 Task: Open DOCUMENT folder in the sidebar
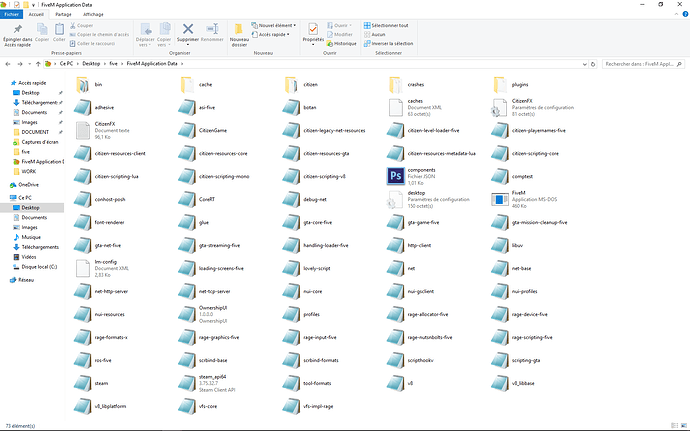pos(35,132)
